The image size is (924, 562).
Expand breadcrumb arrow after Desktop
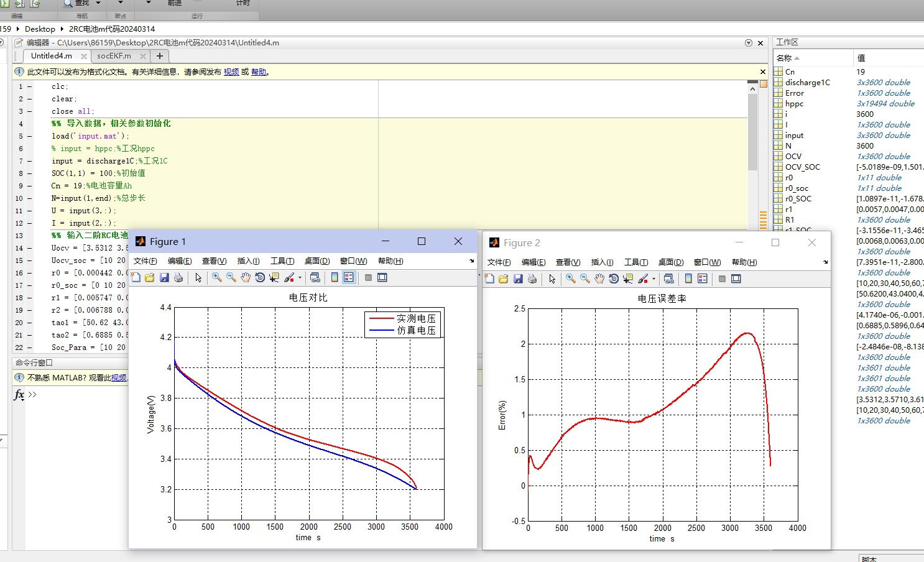(62, 29)
